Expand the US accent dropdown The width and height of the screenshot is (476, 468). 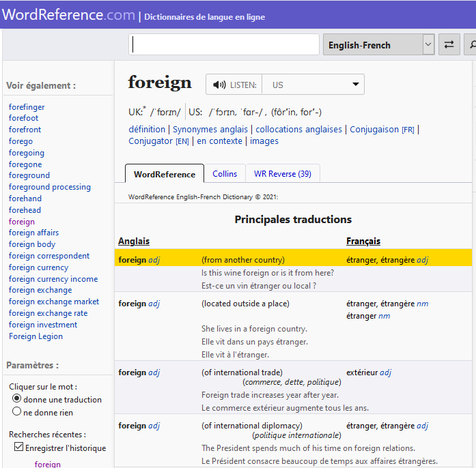click(x=314, y=85)
